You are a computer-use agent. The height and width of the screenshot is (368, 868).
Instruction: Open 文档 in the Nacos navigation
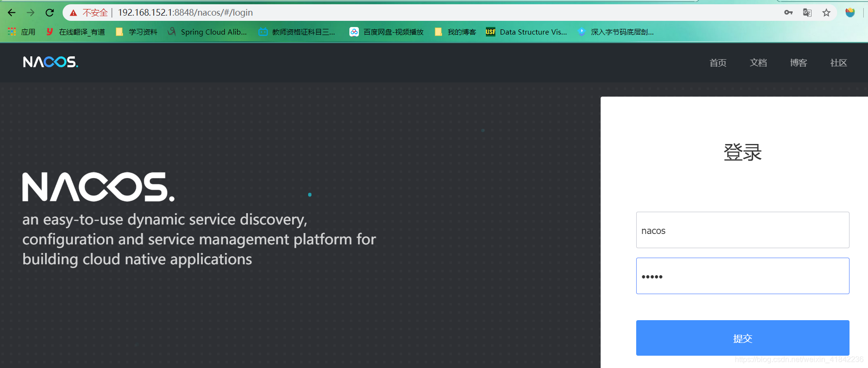(x=758, y=63)
